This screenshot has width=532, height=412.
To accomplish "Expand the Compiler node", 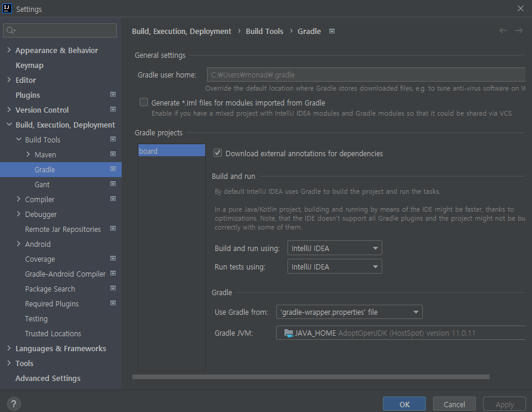I will [x=18, y=199].
